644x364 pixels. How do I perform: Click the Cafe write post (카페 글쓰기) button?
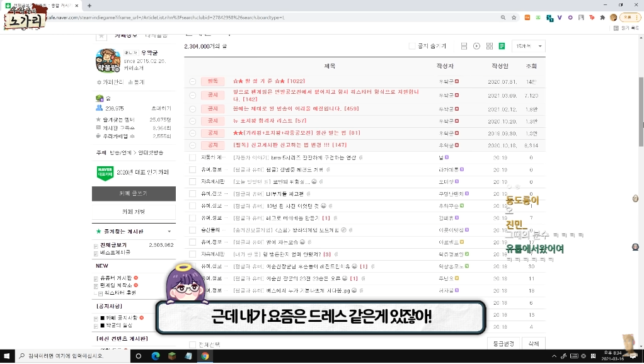(134, 193)
